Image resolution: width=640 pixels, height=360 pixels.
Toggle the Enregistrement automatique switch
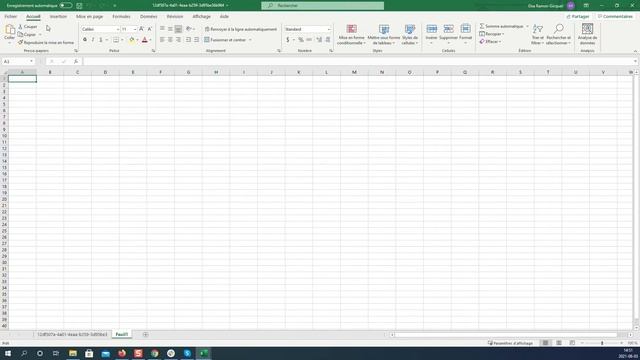click(x=66, y=6)
